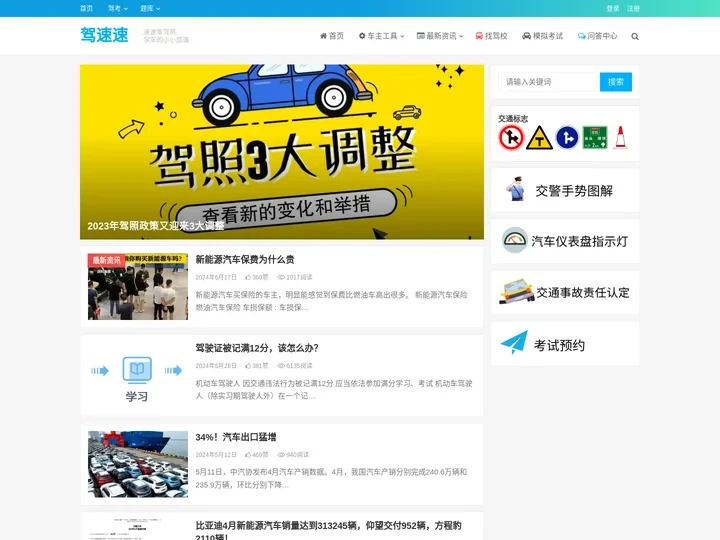The height and width of the screenshot is (540, 720).
Task: Click the no-left-turn prohibition traffic sign icon
Action: click(511, 137)
